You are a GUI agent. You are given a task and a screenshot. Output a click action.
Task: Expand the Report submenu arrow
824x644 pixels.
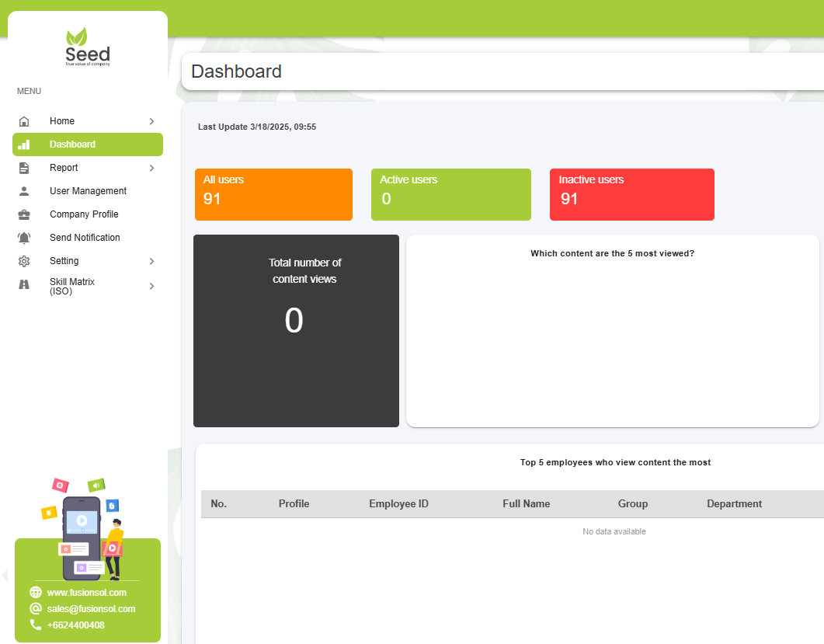151,168
